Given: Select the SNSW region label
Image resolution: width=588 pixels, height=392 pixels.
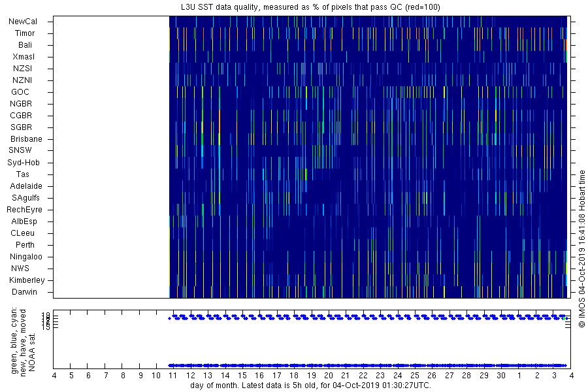Looking at the screenshot, I should coord(20,150).
